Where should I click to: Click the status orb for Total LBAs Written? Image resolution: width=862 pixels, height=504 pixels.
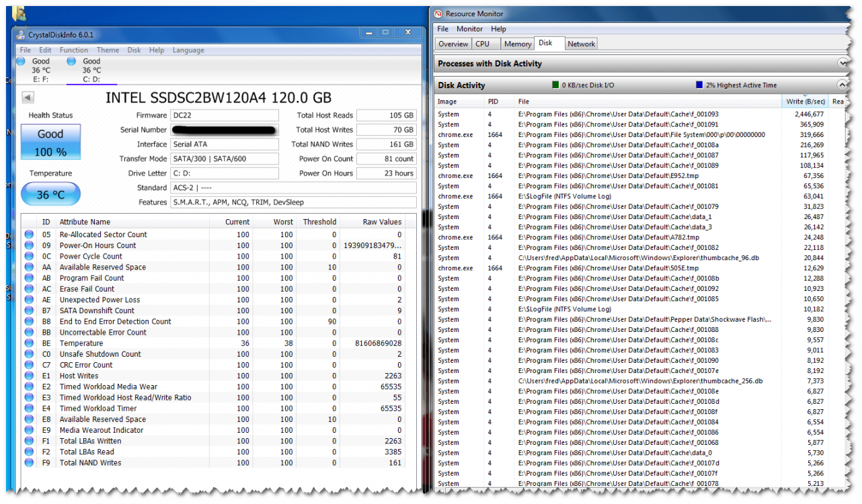click(29, 442)
